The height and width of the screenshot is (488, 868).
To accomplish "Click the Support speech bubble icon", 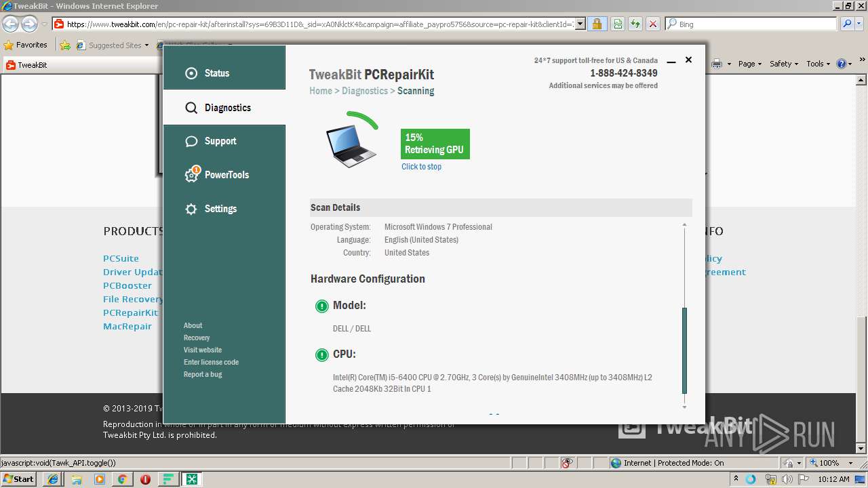I will (x=191, y=141).
